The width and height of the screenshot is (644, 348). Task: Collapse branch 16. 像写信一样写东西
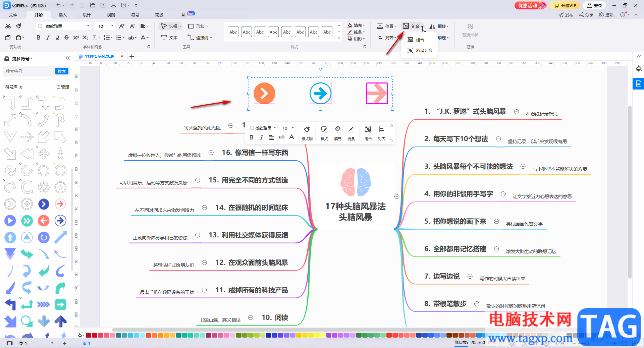pyautogui.click(x=211, y=153)
